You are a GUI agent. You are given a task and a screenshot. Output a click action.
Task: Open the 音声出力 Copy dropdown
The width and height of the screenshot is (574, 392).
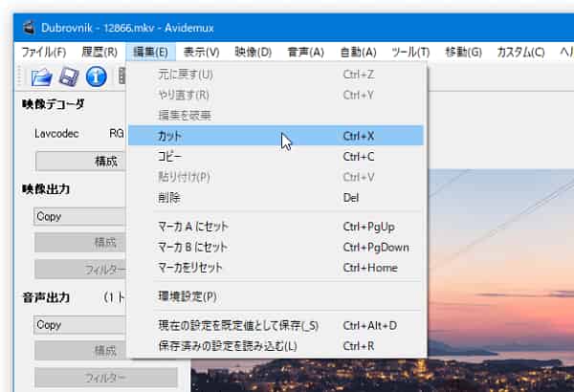pyautogui.click(x=79, y=325)
